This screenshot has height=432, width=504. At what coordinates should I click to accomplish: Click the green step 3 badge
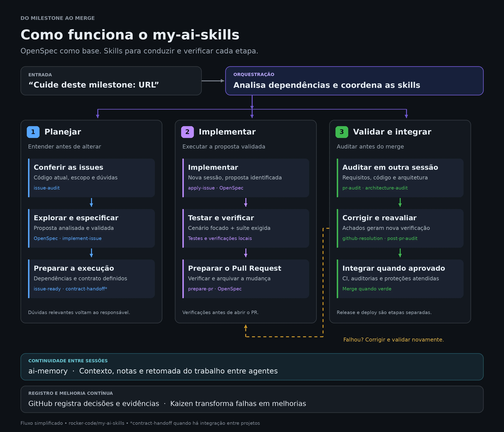[342, 132]
